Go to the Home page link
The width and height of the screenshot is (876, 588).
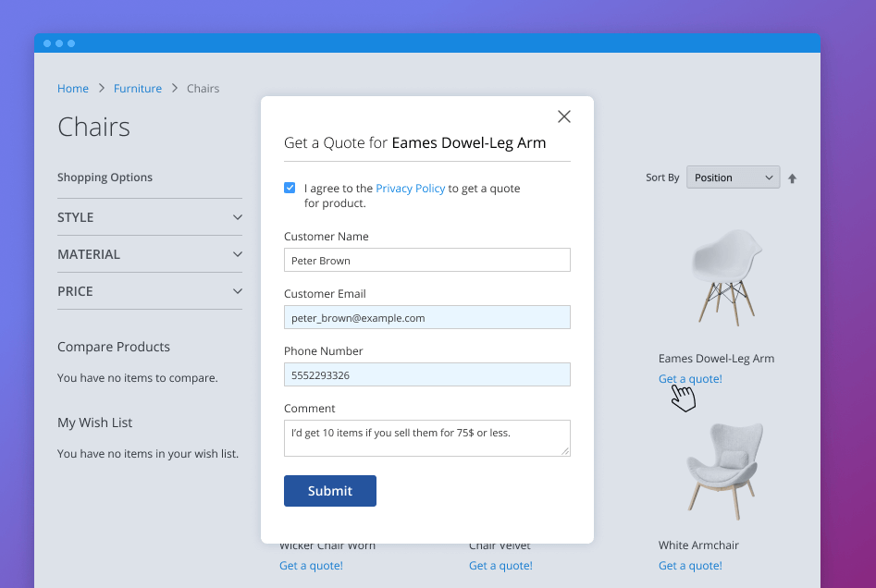(x=73, y=88)
